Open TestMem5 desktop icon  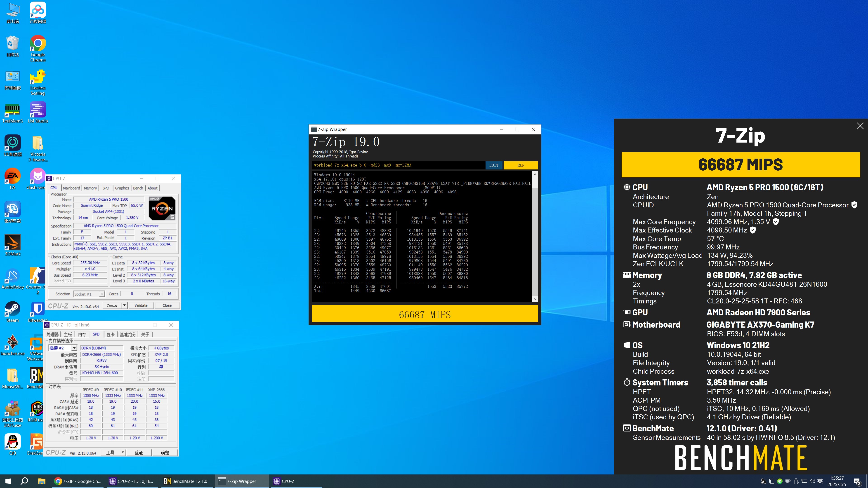[12, 113]
